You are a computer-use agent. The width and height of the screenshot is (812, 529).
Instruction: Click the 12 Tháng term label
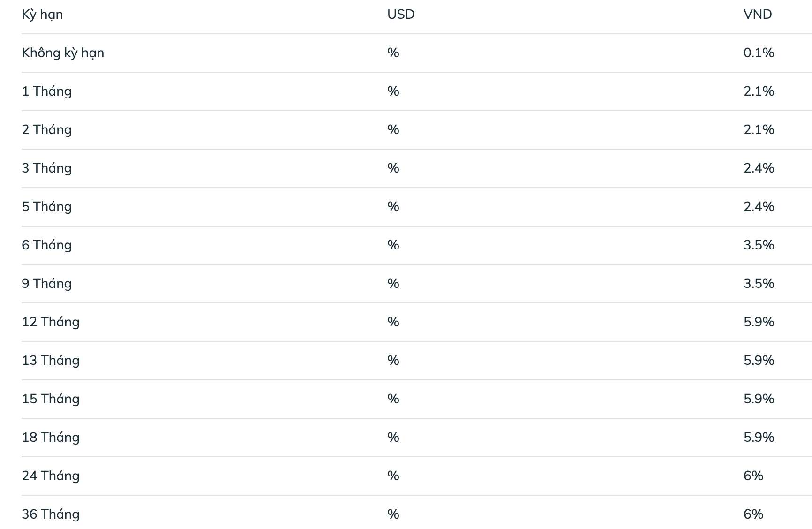pos(51,322)
